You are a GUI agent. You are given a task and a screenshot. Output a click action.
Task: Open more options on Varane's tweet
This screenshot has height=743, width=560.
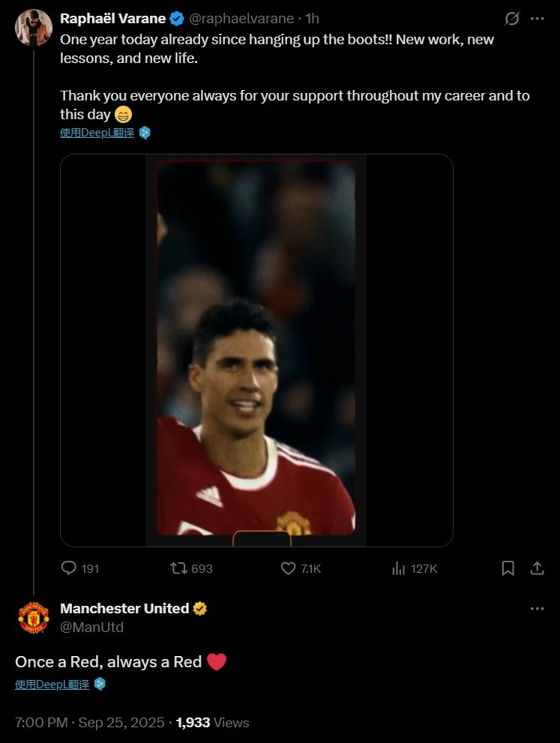pos(537,19)
